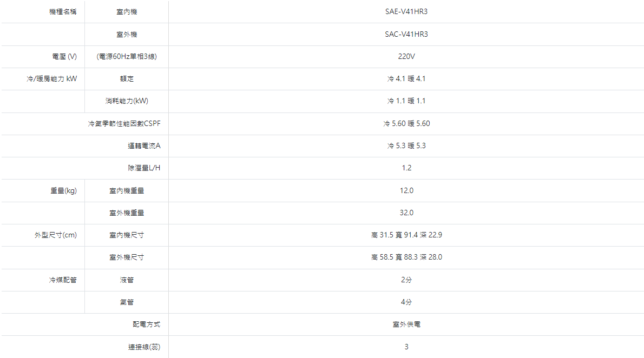Select outdoor dimensions 高 58.5 寬 88.3 深 28.0
Screen dimensions: 644x358
(x=406, y=257)
